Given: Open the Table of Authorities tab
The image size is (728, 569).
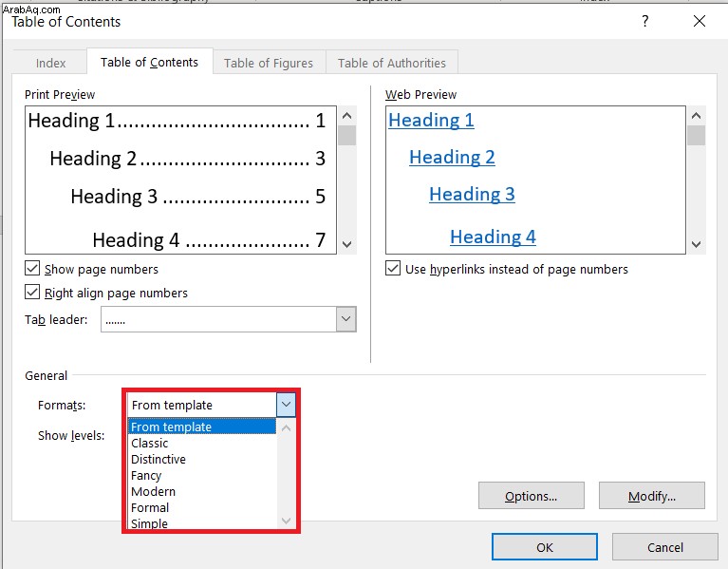Looking at the screenshot, I should tap(391, 63).
